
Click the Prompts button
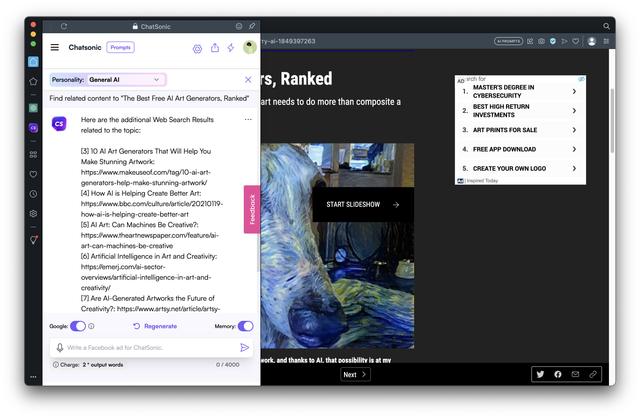(x=120, y=47)
